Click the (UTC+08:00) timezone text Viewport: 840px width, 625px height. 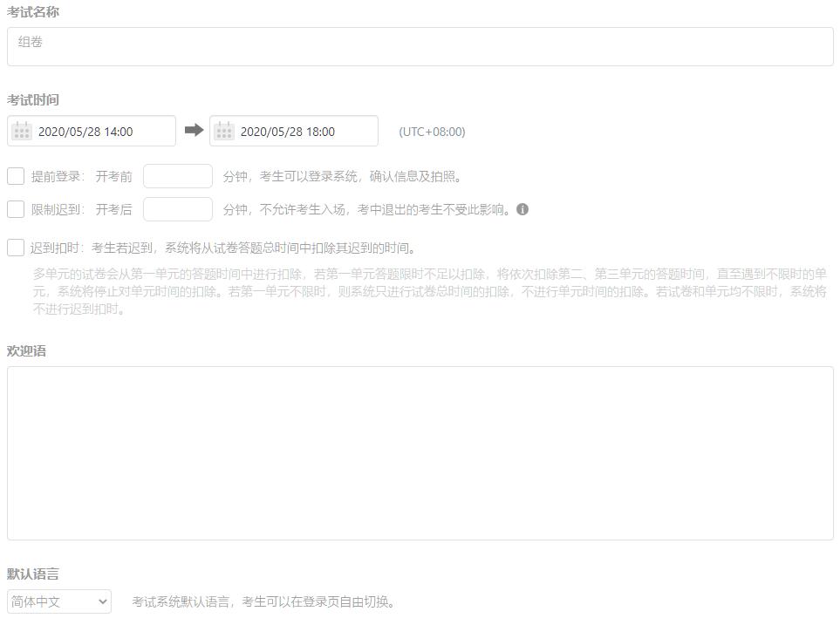432,132
